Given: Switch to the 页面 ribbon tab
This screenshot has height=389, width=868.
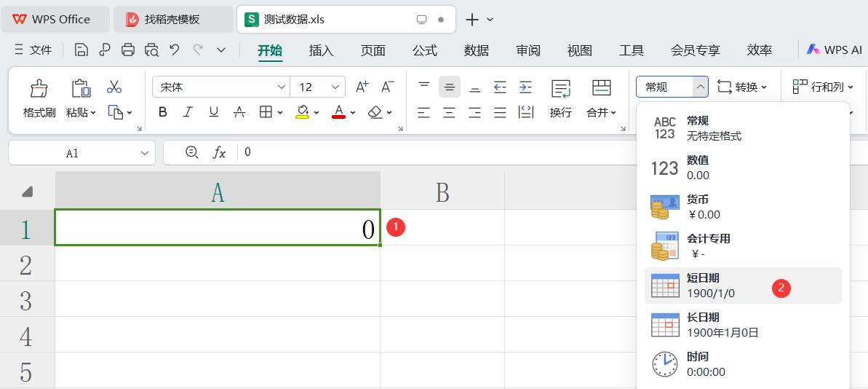Looking at the screenshot, I should (x=373, y=50).
